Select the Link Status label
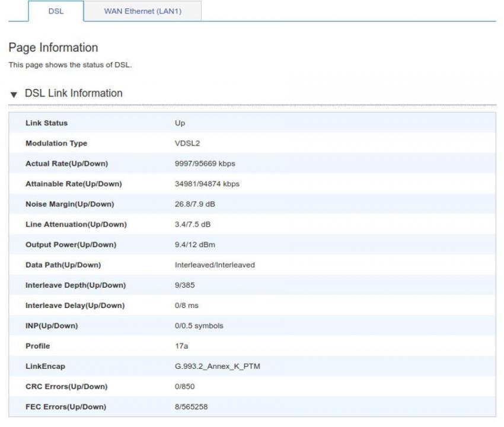Image resolution: width=504 pixels, height=427 pixels. [46, 123]
